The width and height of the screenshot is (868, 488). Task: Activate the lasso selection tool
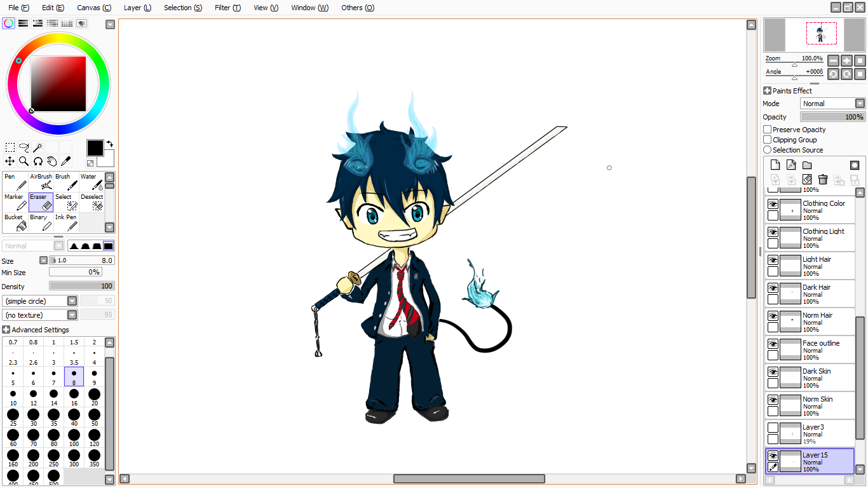[x=24, y=147]
